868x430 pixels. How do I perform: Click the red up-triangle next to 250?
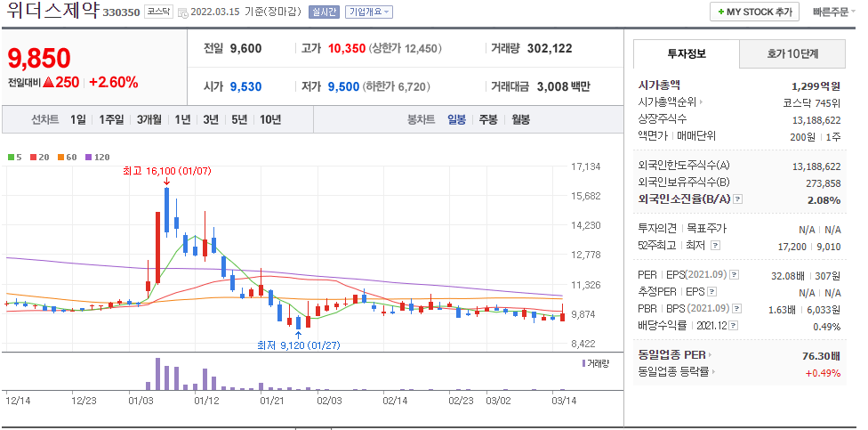tap(49, 83)
